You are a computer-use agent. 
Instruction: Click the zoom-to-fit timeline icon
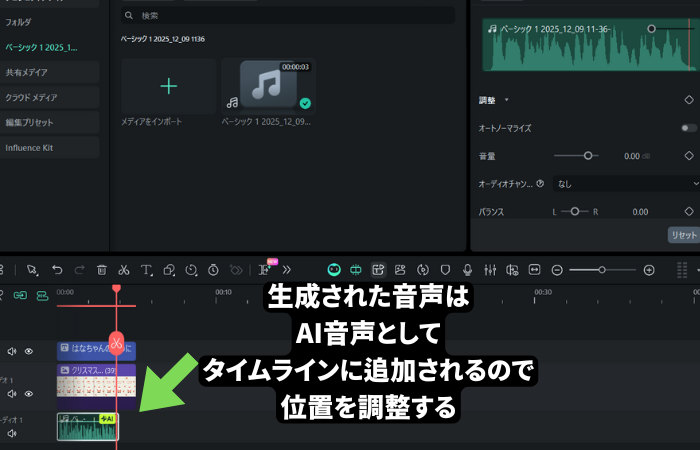(x=534, y=270)
